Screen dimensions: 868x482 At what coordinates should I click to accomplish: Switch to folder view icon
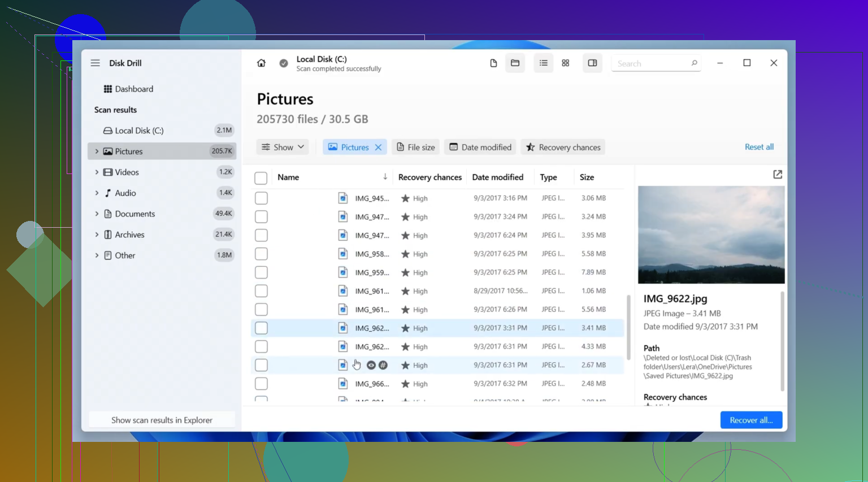pos(515,63)
